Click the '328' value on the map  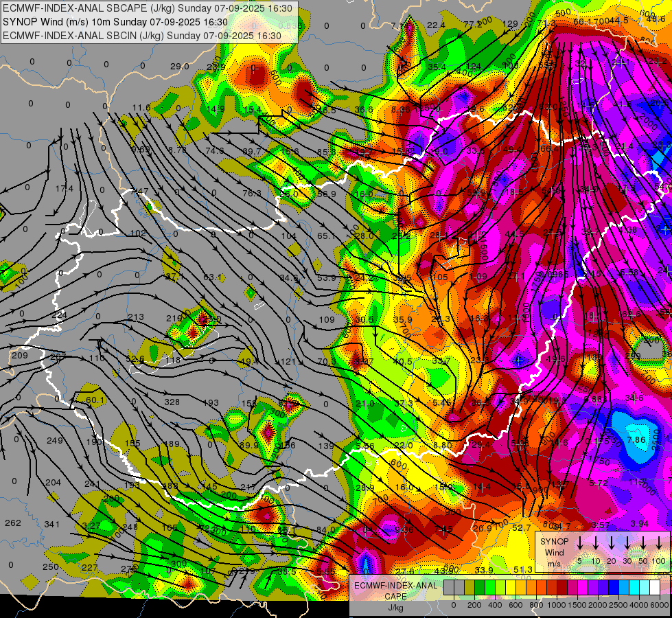click(172, 402)
